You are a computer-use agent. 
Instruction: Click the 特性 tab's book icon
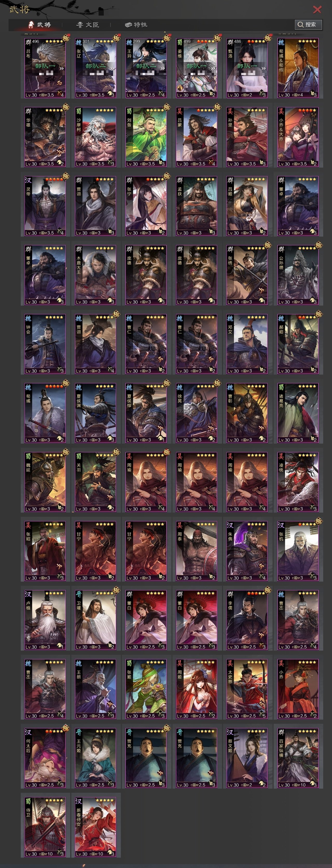[x=128, y=25]
